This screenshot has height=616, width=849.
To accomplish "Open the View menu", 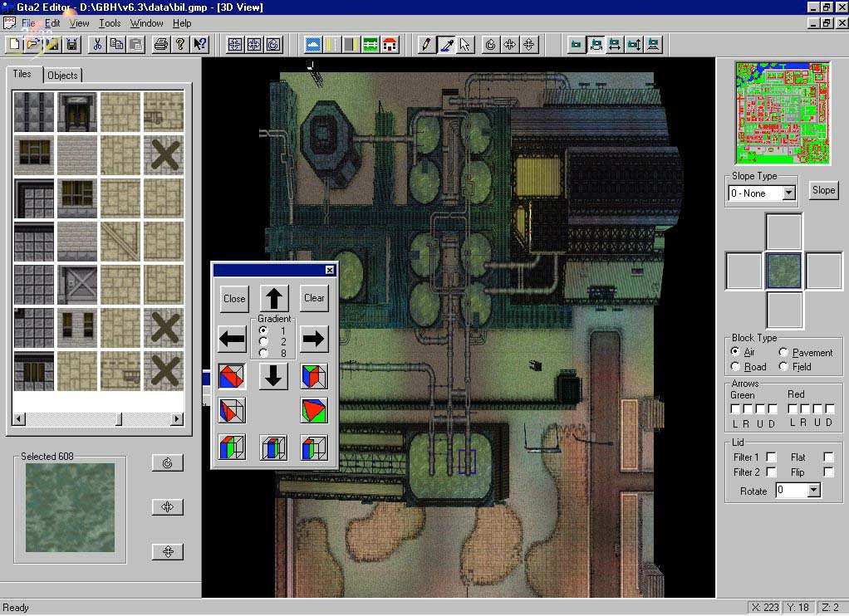I will (x=79, y=23).
